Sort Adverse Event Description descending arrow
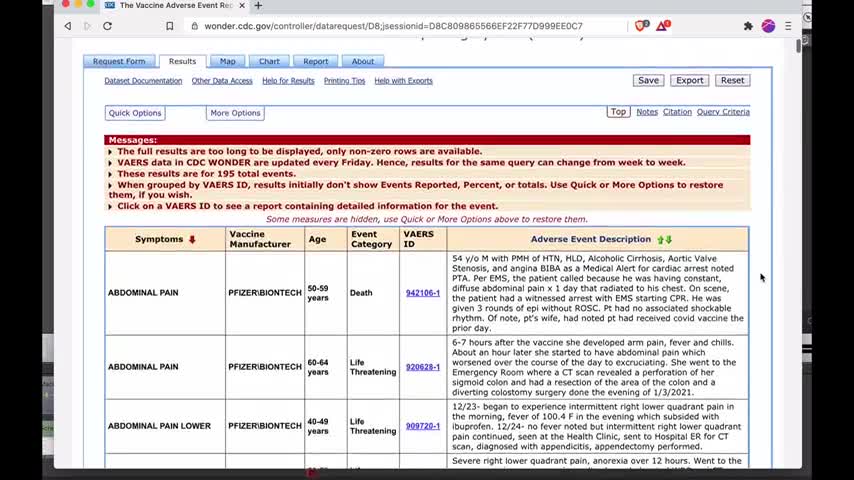Screen dimensions: 854x480 [669, 239]
